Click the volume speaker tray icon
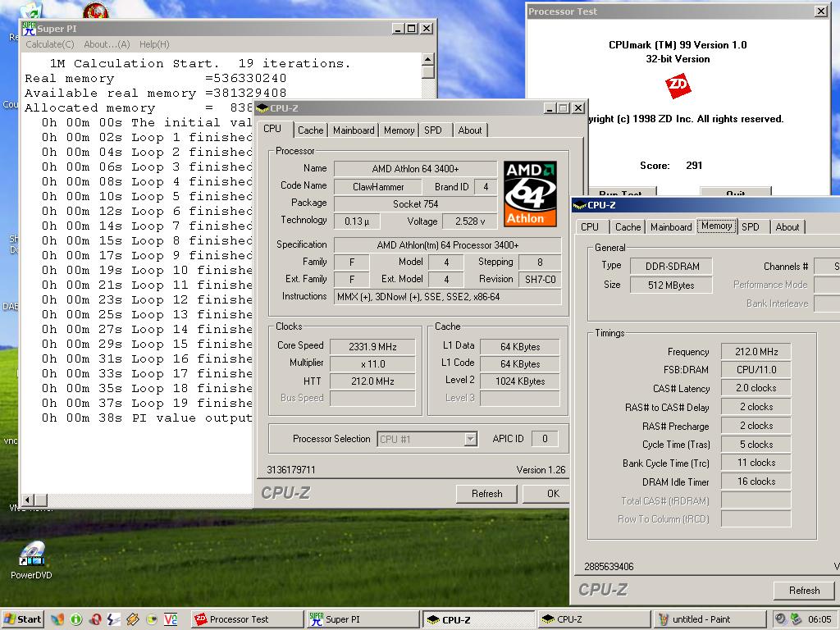The image size is (840, 630). click(x=781, y=619)
